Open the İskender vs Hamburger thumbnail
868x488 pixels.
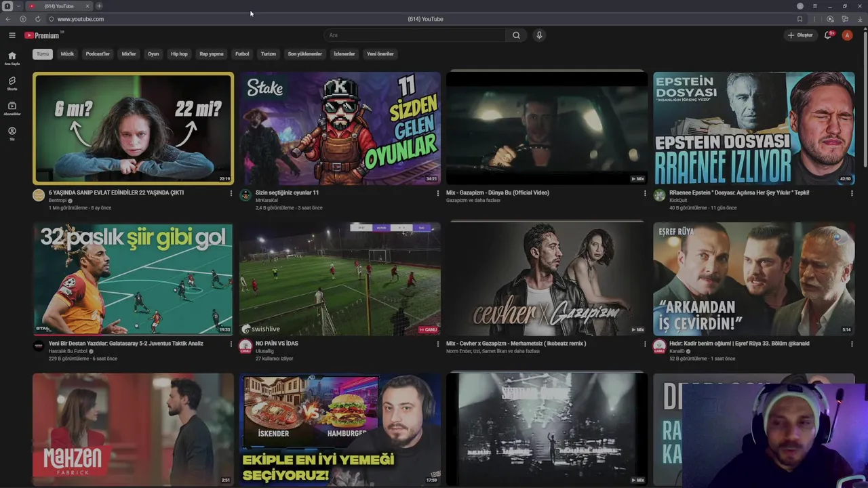point(340,429)
